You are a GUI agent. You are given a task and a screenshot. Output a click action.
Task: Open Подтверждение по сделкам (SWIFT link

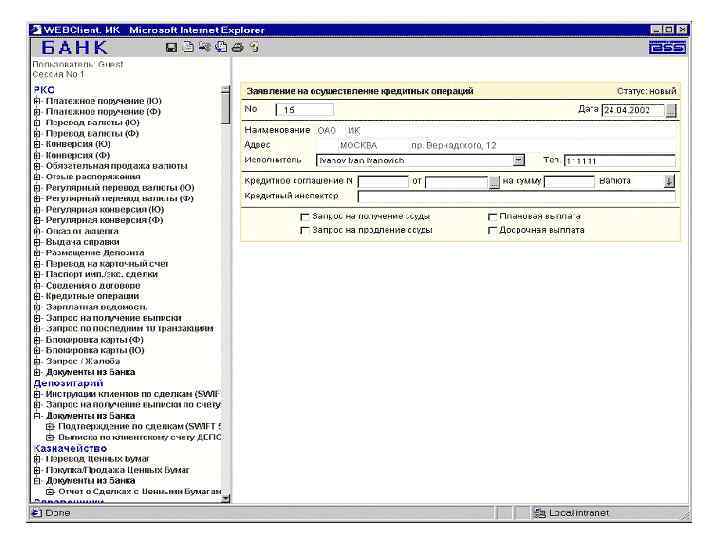(x=140, y=427)
